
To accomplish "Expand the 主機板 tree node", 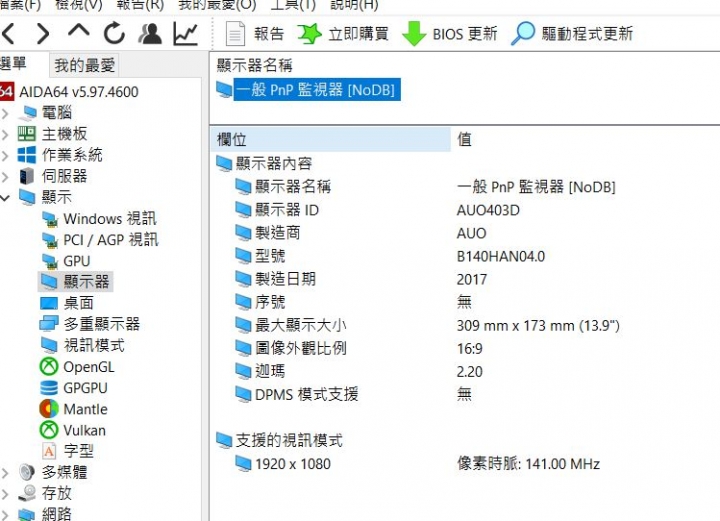I will coord(5,134).
